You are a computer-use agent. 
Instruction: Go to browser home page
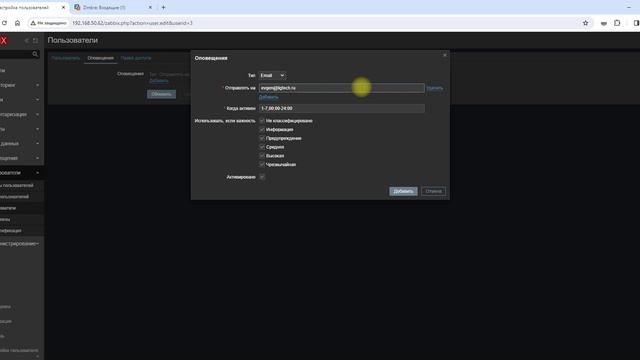point(17,23)
